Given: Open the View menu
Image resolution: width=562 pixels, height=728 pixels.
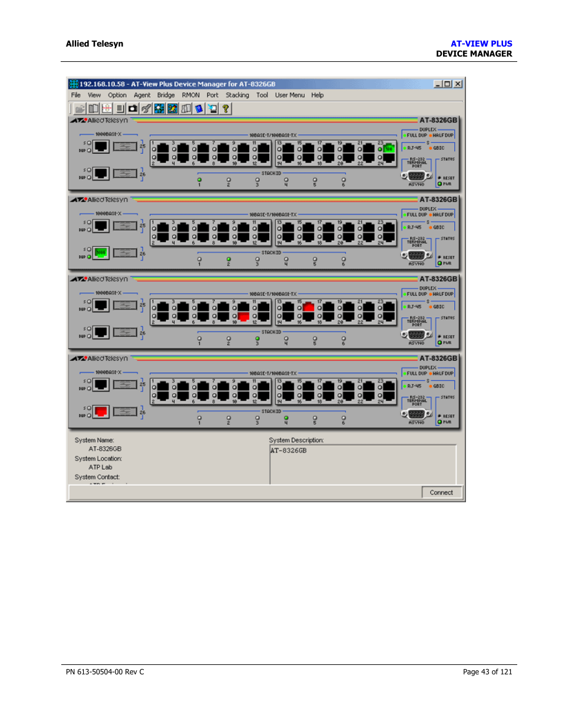Looking at the screenshot, I should pos(94,95).
